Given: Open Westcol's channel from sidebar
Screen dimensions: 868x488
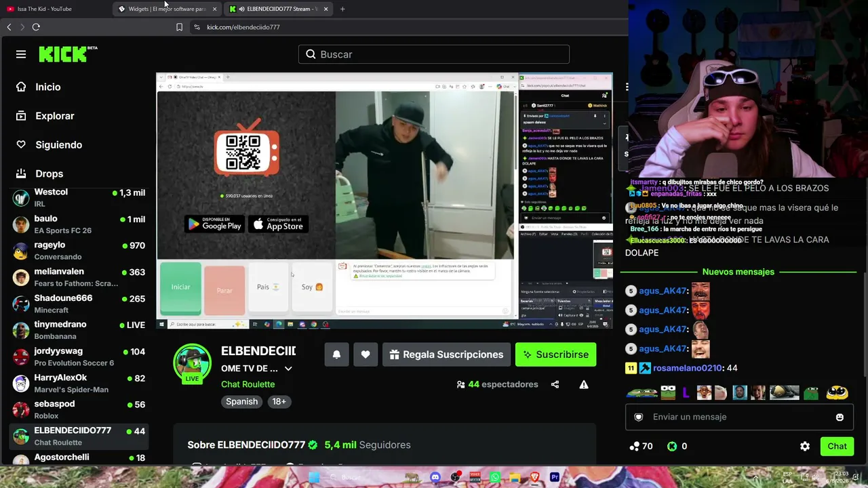Looking at the screenshot, I should pyautogui.click(x=79, y=198).
